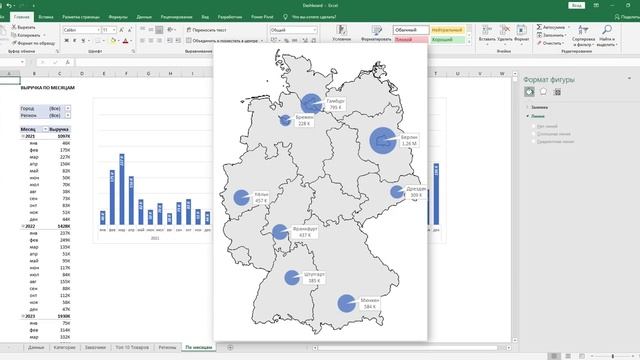This screenshot has height=360, width=640.
Task: Click the Undo arrow in quick access toolbar
Action: 9,6
